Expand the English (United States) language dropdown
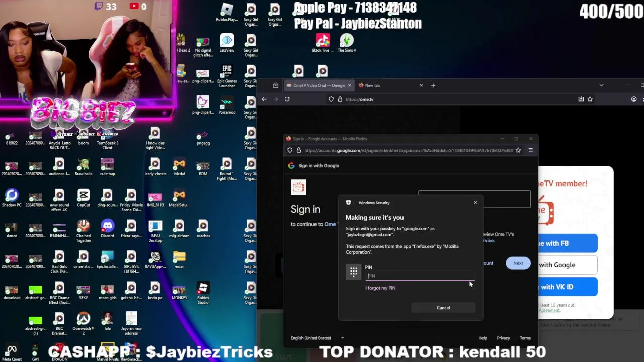Screen dimensions: 644x362 point(317,338)
